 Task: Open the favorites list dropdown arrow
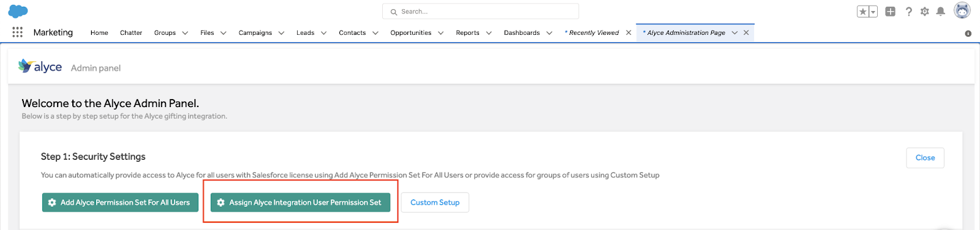[x=873, y=12]
